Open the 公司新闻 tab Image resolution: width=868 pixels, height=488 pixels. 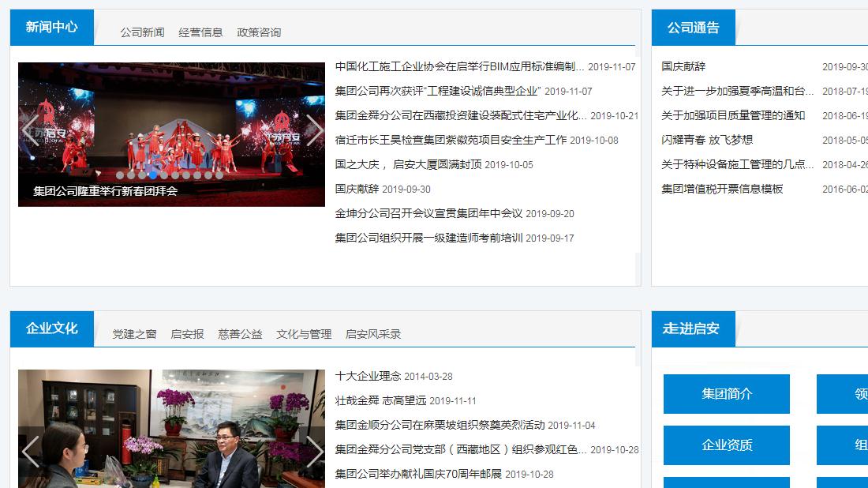(142, 32)
